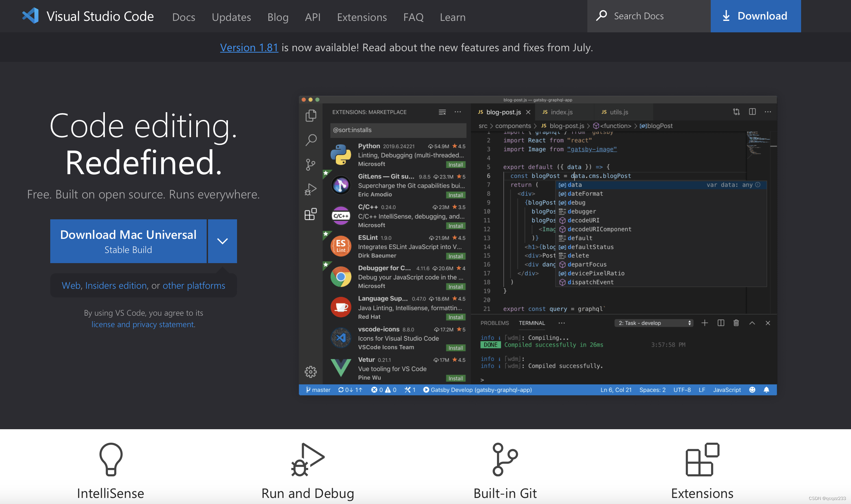Click the Search magnifier icon in activity bar

tap(311, 139)
